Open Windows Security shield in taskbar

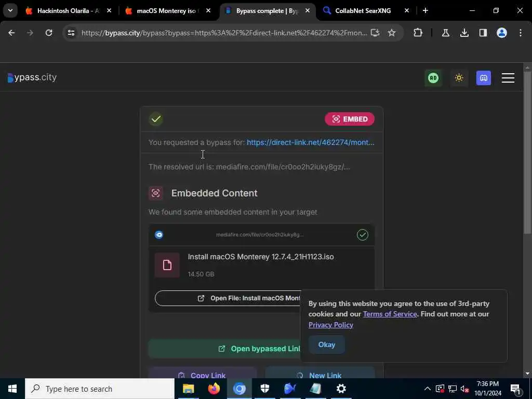[x=264, y=389]
